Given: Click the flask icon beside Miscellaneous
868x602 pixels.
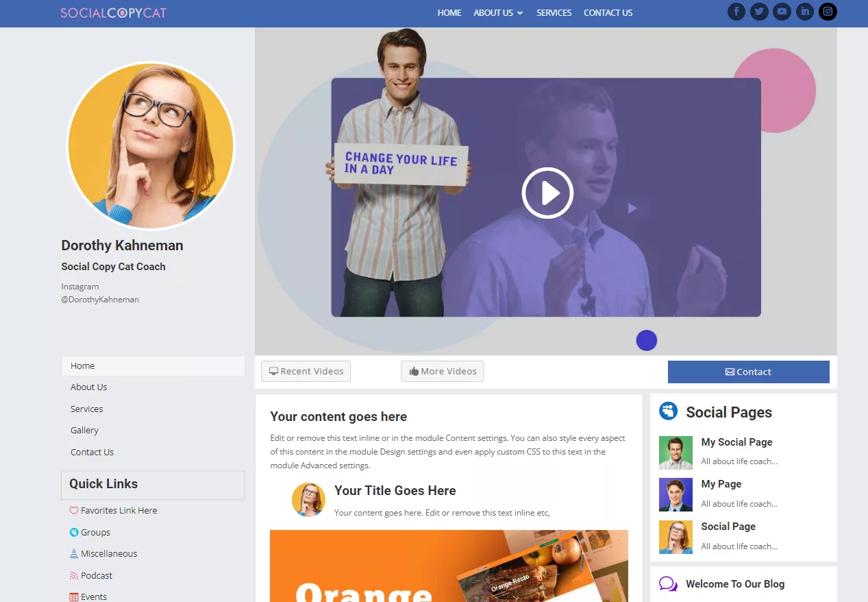Looking at the screenshot, I should 74,553.
